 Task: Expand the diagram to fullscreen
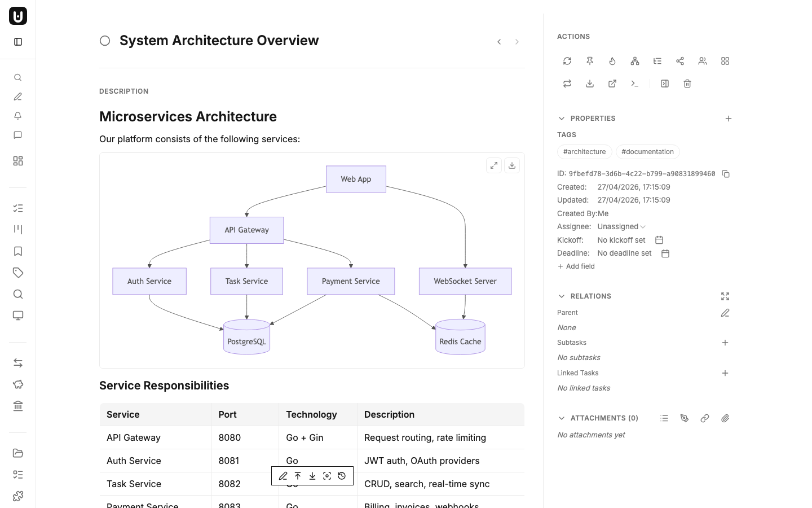pos(494,165)
